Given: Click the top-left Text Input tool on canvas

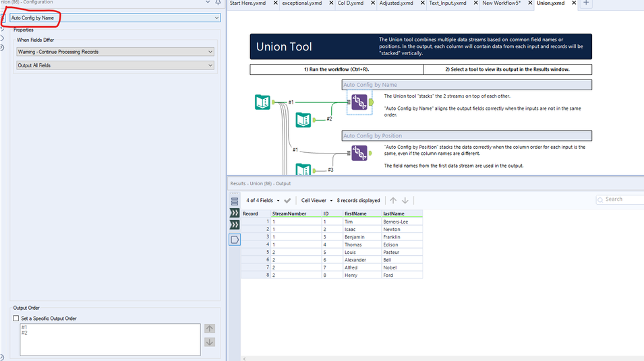Looking at the screenshot, I should click(x=262, y=102).
